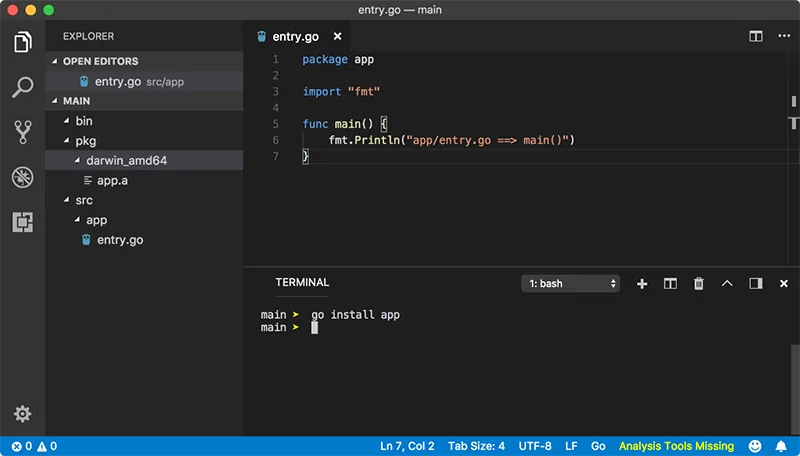Collapse the MAIN workspace section

[x=55, y=101]
